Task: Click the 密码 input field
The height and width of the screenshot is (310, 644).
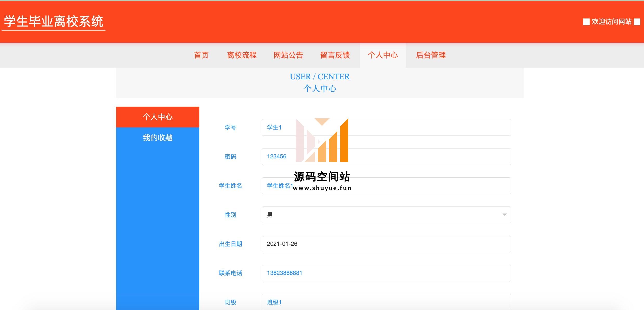Action: [x=386, y=157]
